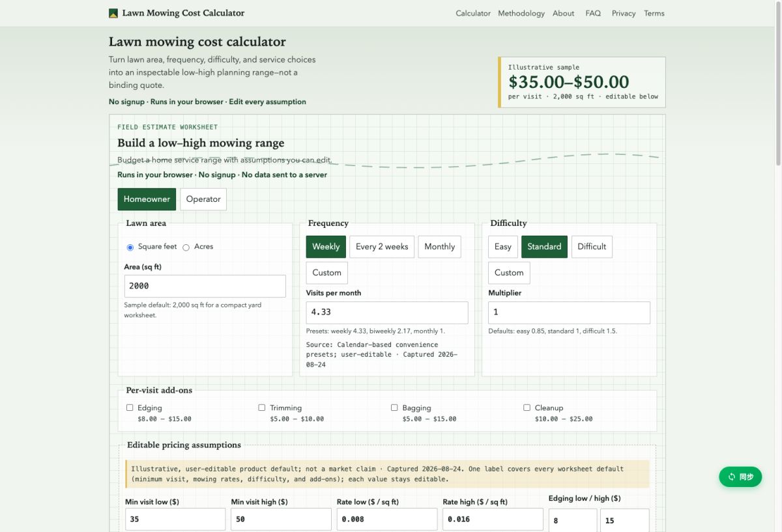The height and width of the screenshot is (532, 782).
Task: Click the Field Estimate Worksheet label
Action: click(x=167, y=128)
